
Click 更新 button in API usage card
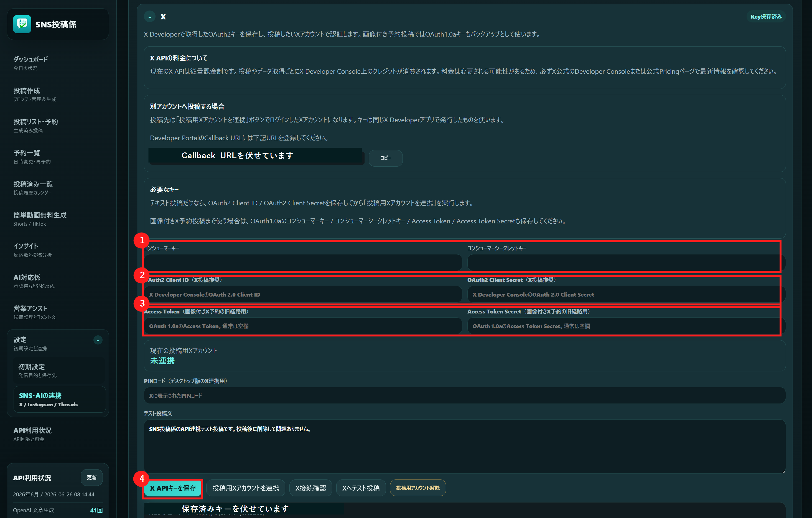coord(92,478)
